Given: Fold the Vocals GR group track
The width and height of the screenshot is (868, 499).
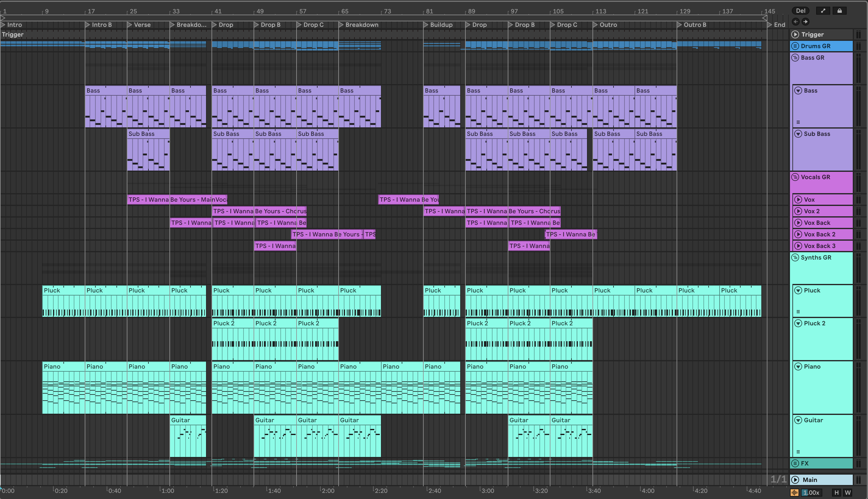Looking at the screenshot, I should pos(795,177).
